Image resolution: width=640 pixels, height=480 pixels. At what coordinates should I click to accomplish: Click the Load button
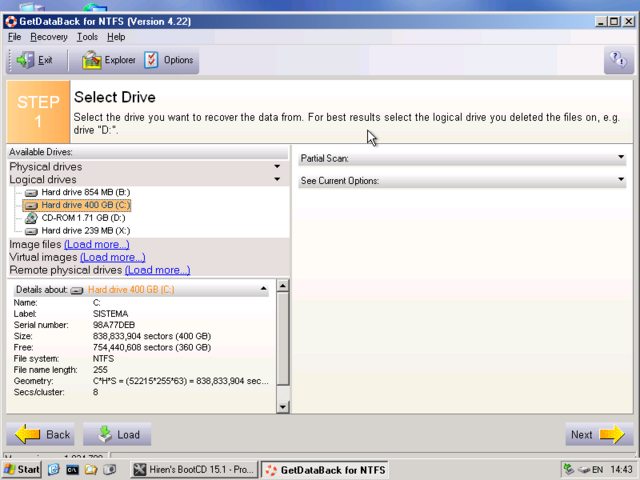coord(118,434)
